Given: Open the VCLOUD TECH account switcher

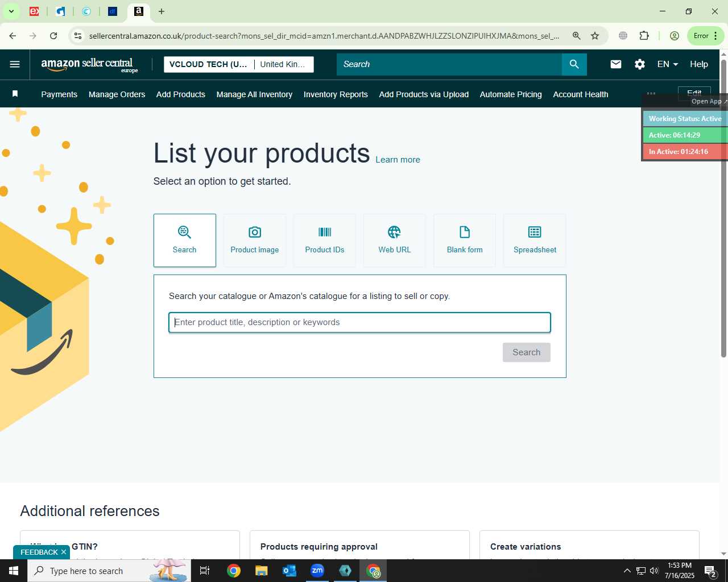Looking at the screenshot, I should pos(208,64).
